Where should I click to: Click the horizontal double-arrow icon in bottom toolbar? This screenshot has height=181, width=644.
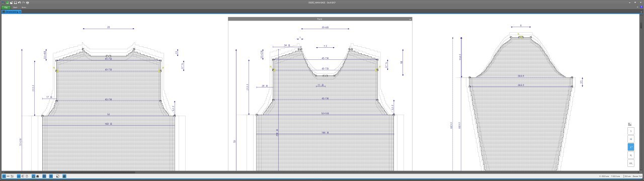tap(8, 176)
